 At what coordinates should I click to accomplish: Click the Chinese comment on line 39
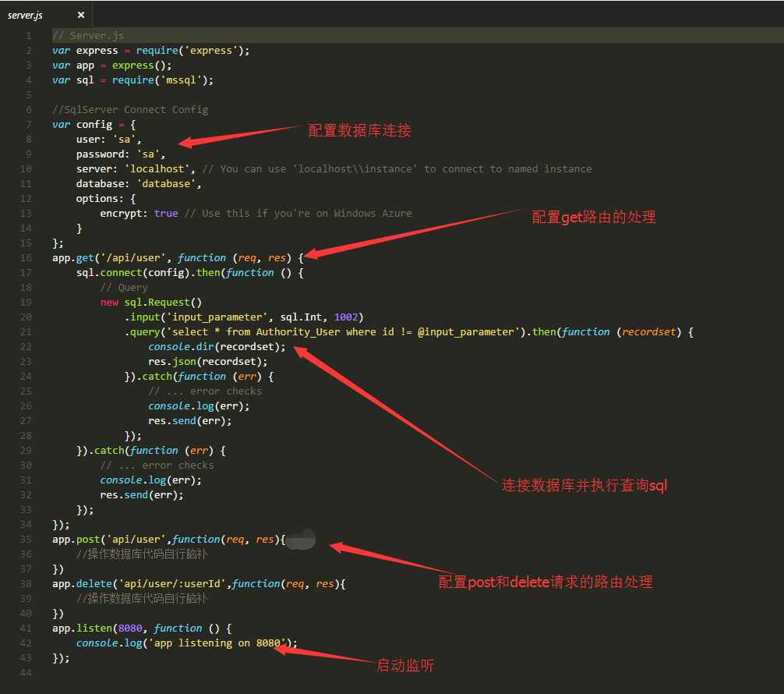pos(142,599)
